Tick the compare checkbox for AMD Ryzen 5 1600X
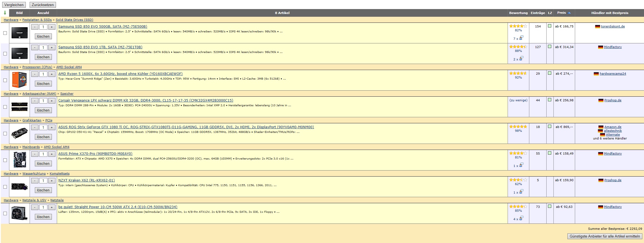 [x=5, y=80]
